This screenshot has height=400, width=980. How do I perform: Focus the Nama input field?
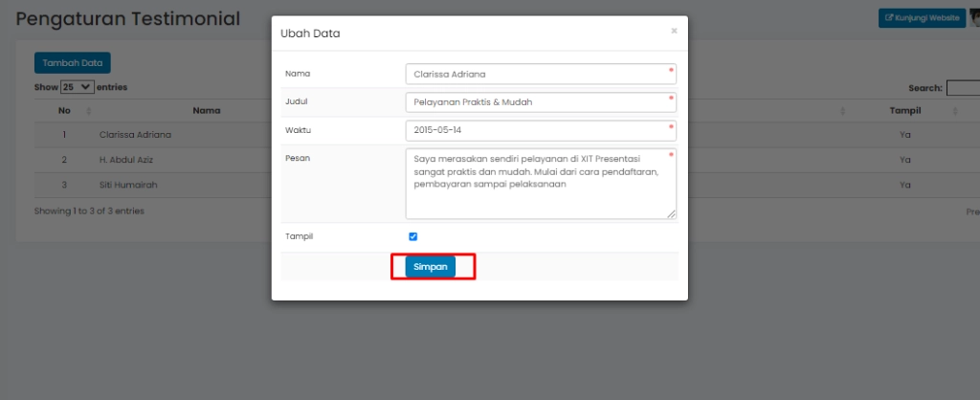tap(541, 74)
